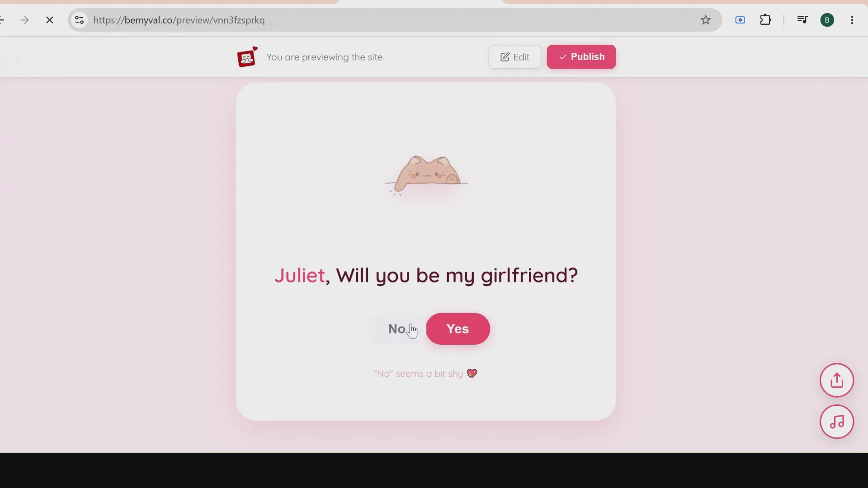Stop page loading with the X button
The height and width of the screenshot is (488, 868).
point(50,20)
